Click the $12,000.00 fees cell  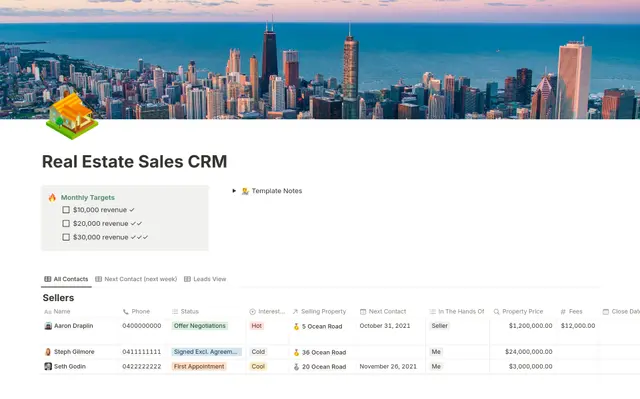coord(578,326)
